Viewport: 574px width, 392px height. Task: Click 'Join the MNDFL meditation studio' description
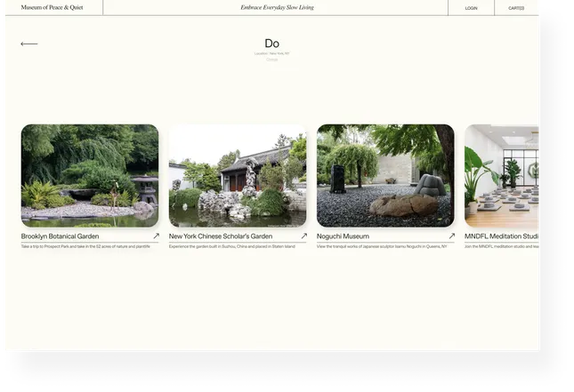coord(502,246)
